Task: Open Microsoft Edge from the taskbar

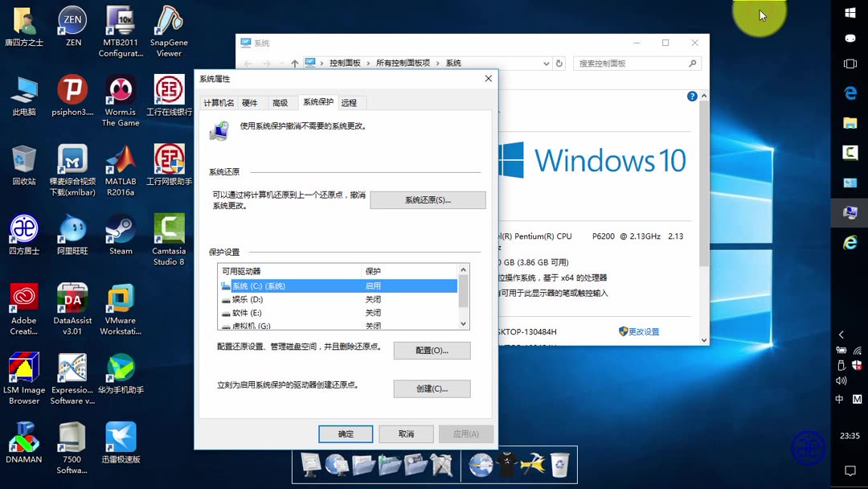Action: click(850, 92)
